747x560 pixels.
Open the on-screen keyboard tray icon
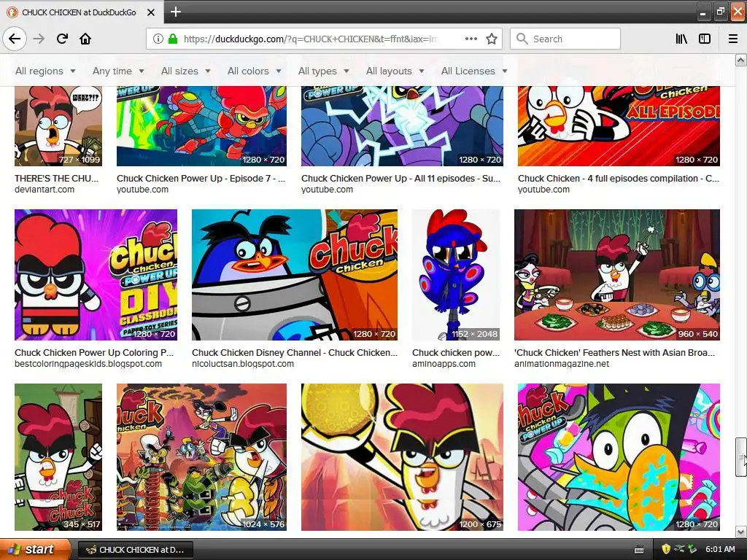(639, 550)
